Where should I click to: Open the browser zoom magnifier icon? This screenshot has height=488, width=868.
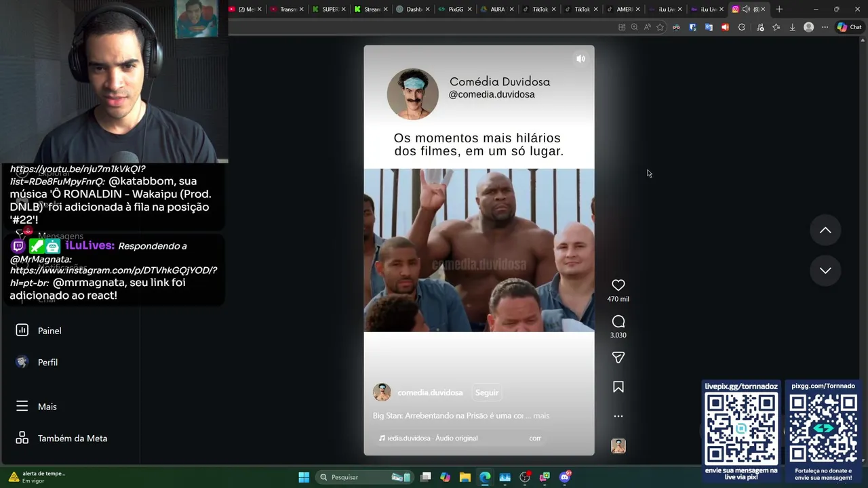(634, 27)
